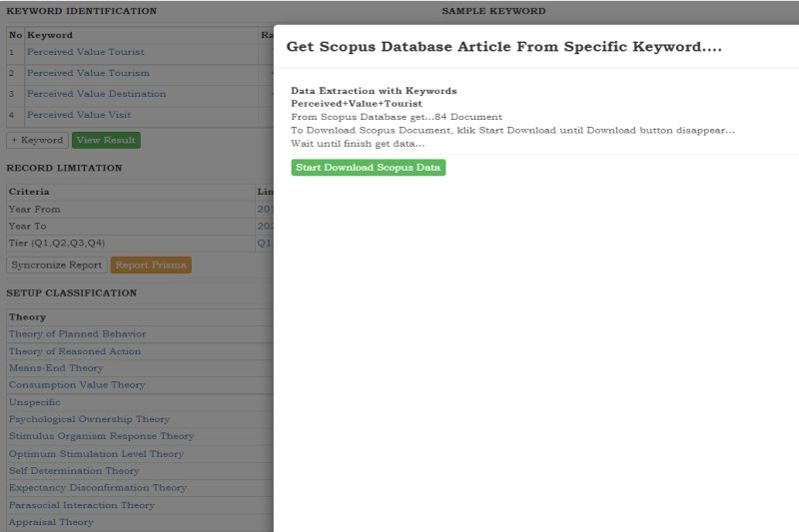
Task: Select Perceived Value Tourism keyword
Action: (x=88, y=73)
